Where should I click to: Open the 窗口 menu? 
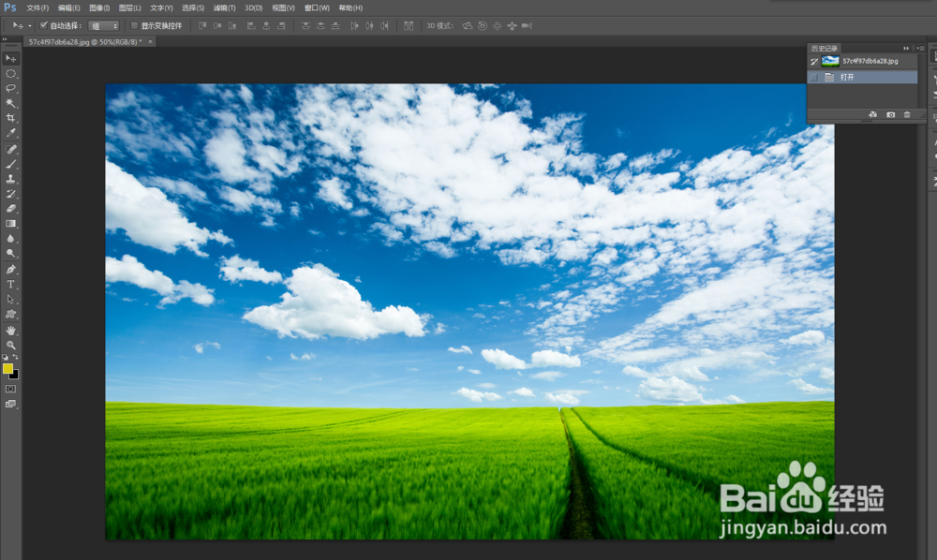click(x=315, y=7)
